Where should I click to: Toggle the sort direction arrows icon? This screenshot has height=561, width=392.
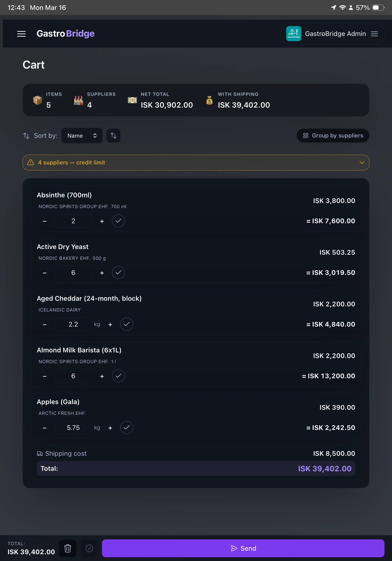[113, 136]
